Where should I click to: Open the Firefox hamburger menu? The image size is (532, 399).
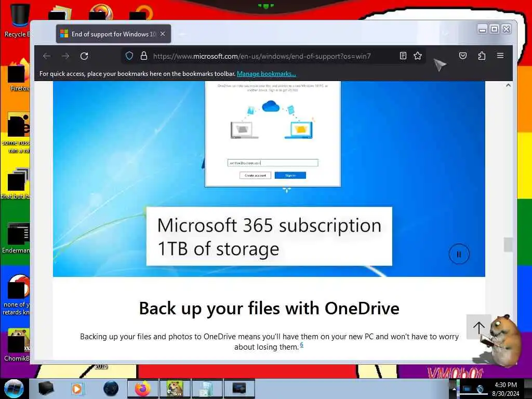click(x=500, y=55)
